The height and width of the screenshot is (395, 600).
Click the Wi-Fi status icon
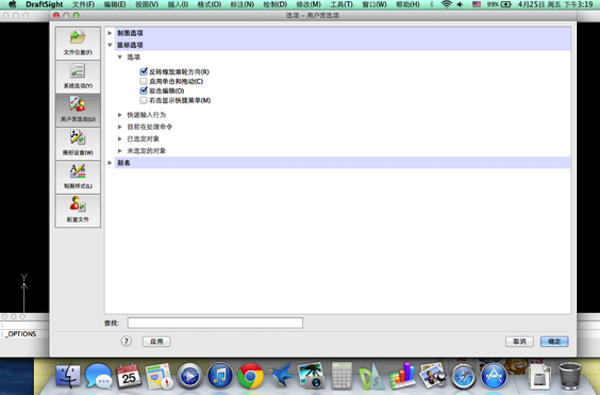446,5
